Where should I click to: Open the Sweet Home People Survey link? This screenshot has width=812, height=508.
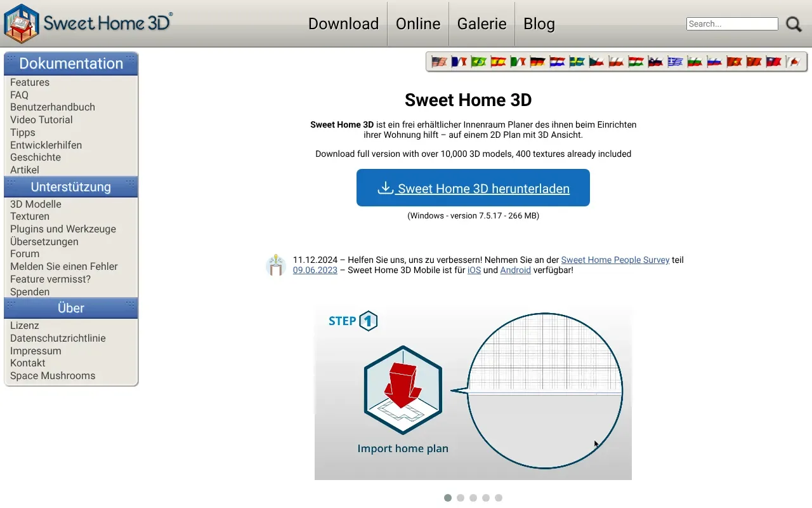[x=615, y=260]
